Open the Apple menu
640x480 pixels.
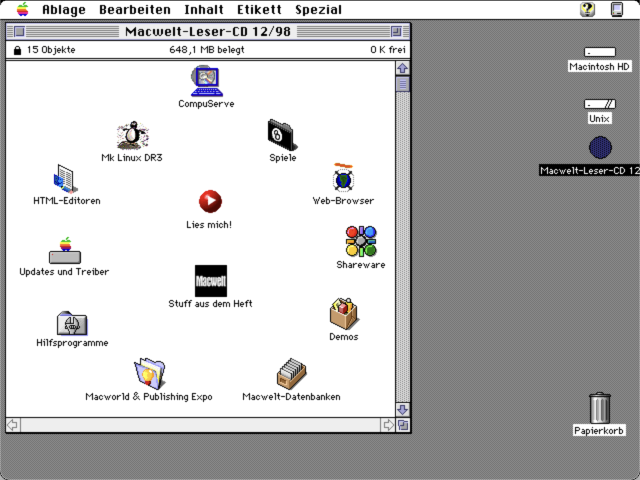23,9
